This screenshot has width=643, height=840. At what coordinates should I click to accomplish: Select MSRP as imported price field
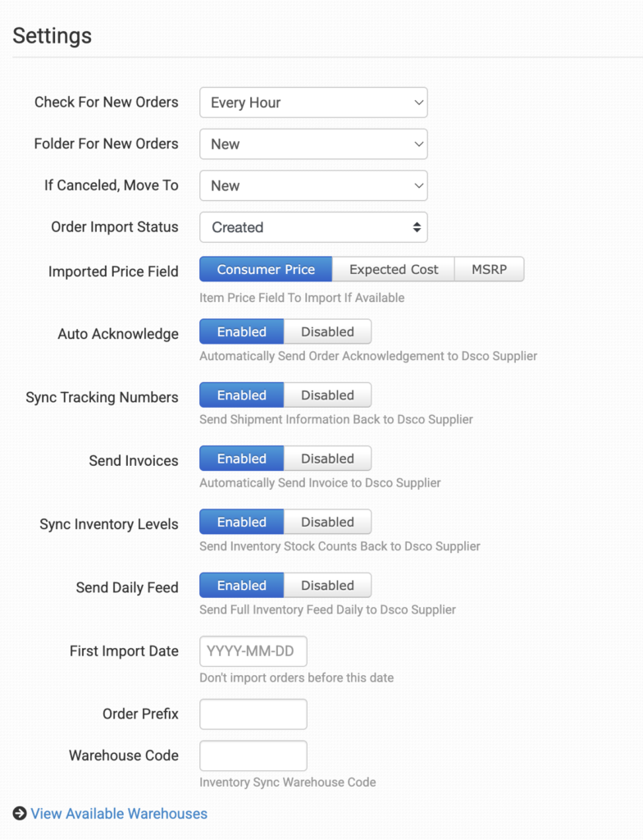[489, 269]
